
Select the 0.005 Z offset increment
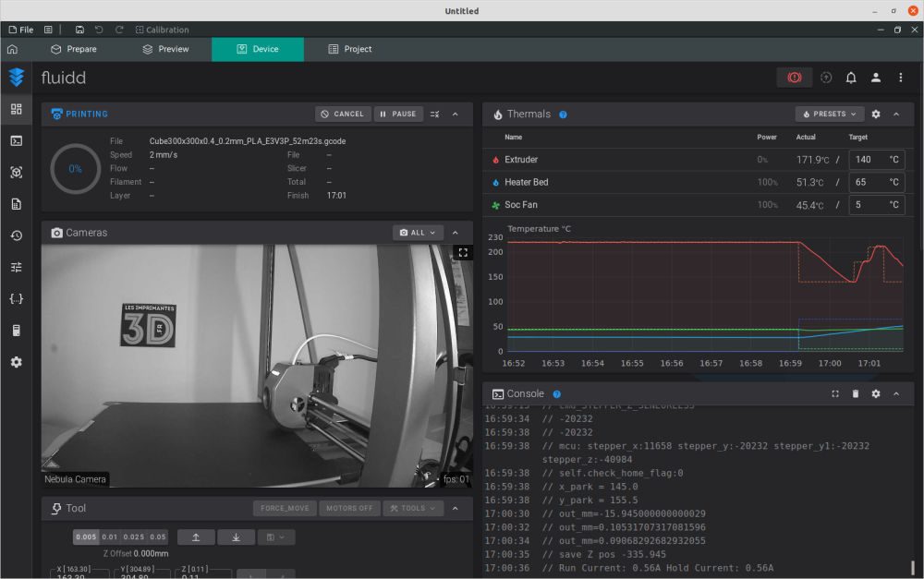point(86,537)
